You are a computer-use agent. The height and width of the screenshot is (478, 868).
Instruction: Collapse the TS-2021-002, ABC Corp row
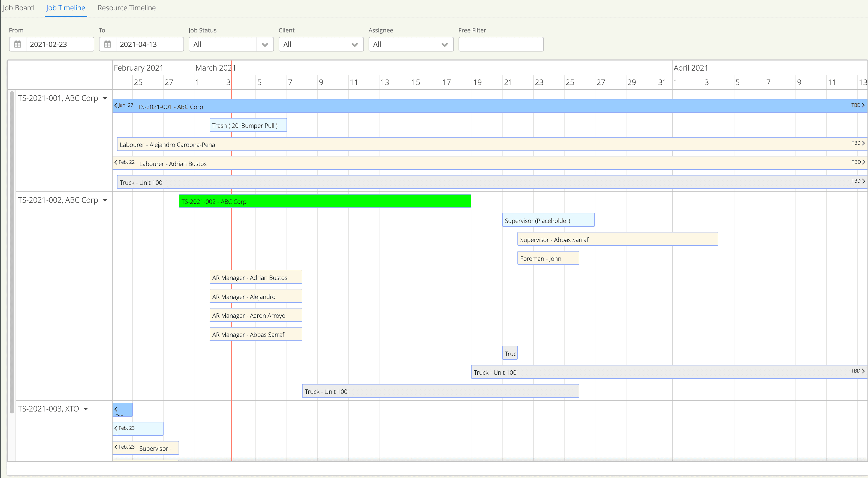point(105,200)
